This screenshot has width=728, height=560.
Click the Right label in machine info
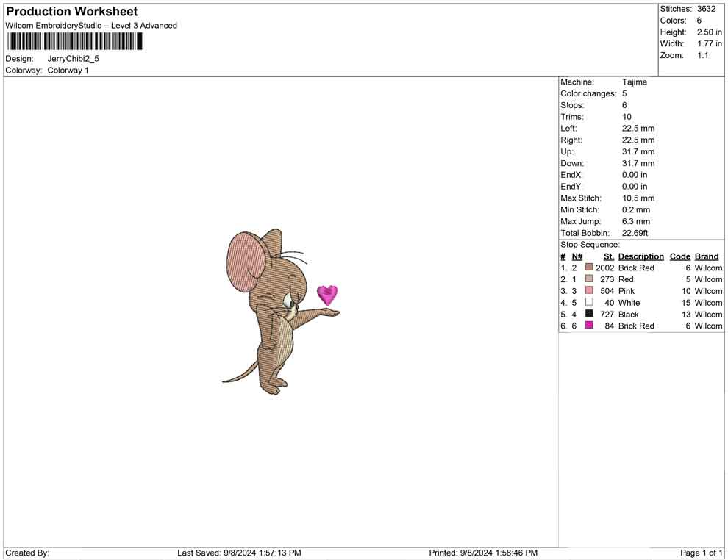tap(571, 140)
